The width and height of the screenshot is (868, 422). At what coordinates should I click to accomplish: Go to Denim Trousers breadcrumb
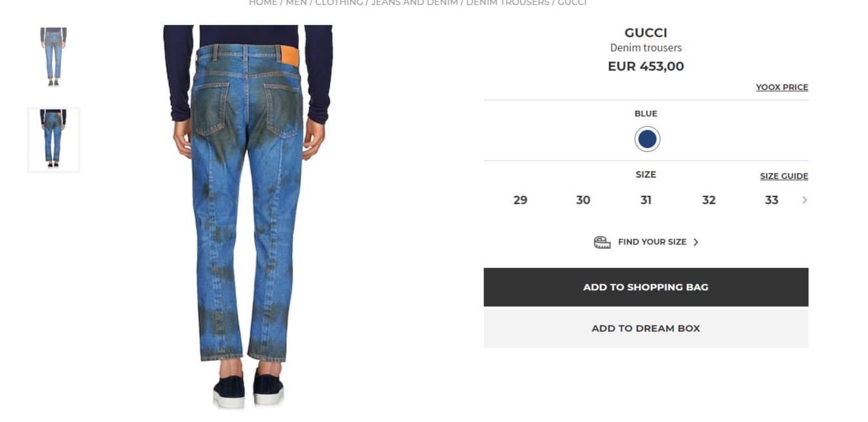(508, 3)
